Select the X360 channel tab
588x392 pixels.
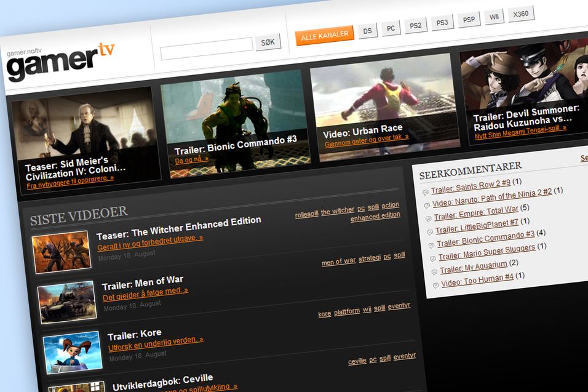(521, 14)
